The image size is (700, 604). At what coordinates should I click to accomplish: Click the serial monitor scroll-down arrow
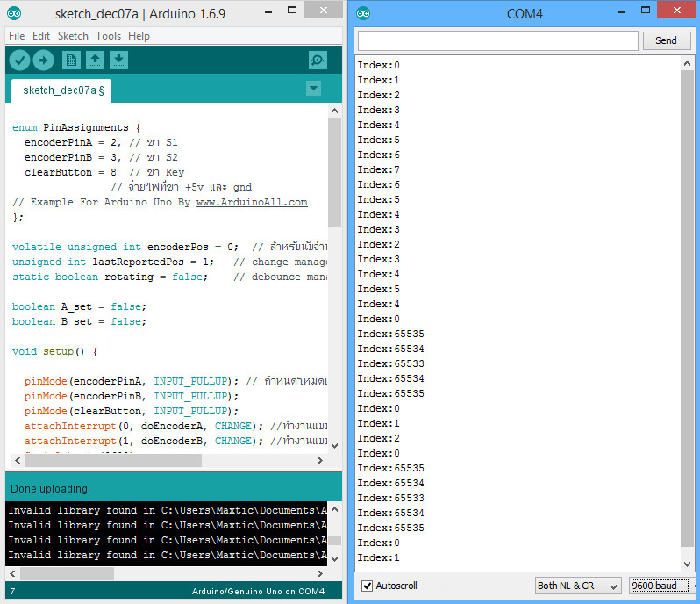tap(687, 564)
